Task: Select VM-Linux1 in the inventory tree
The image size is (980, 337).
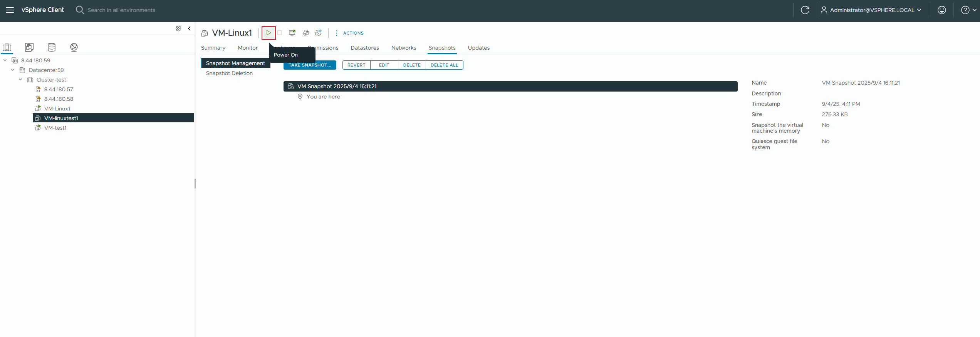Action: [57, 108]
